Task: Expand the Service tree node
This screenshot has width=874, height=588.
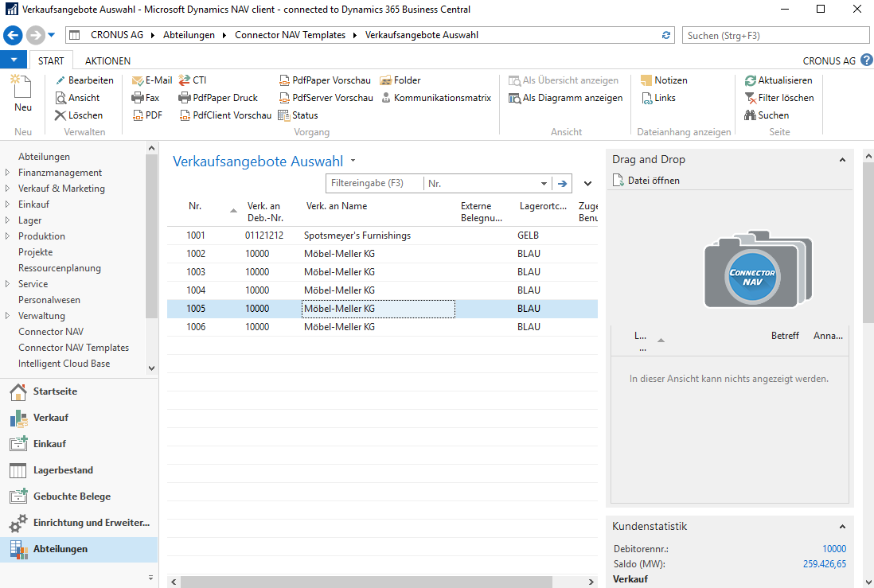Action: coord(7,284)
